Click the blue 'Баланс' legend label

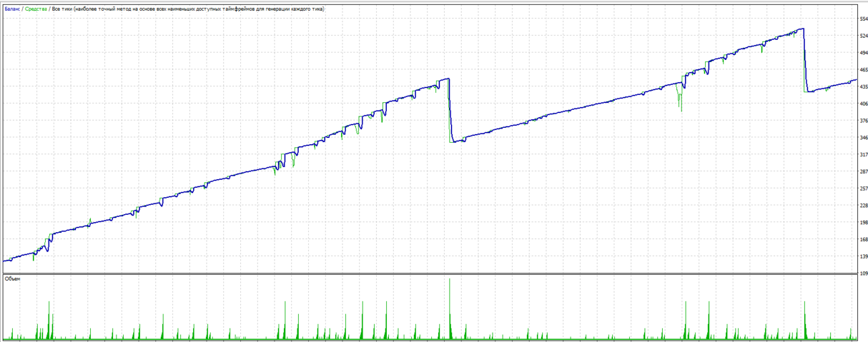[12, 10]
